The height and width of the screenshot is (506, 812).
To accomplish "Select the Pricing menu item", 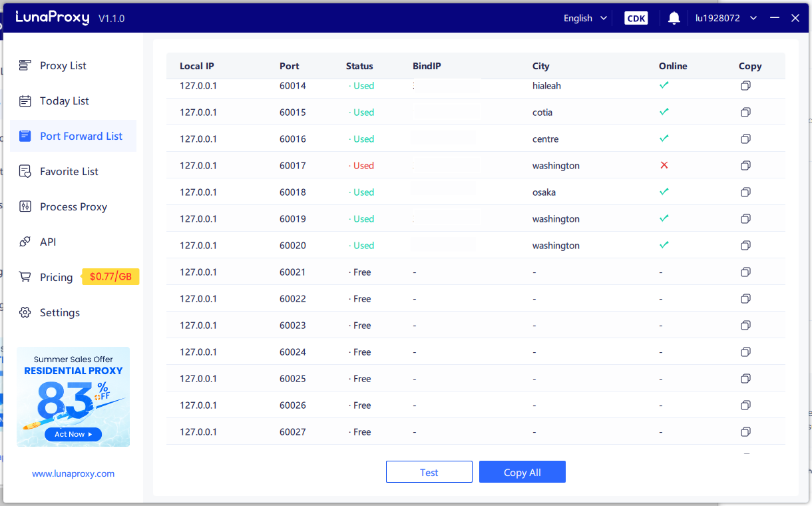I will (x=56, y=277).
